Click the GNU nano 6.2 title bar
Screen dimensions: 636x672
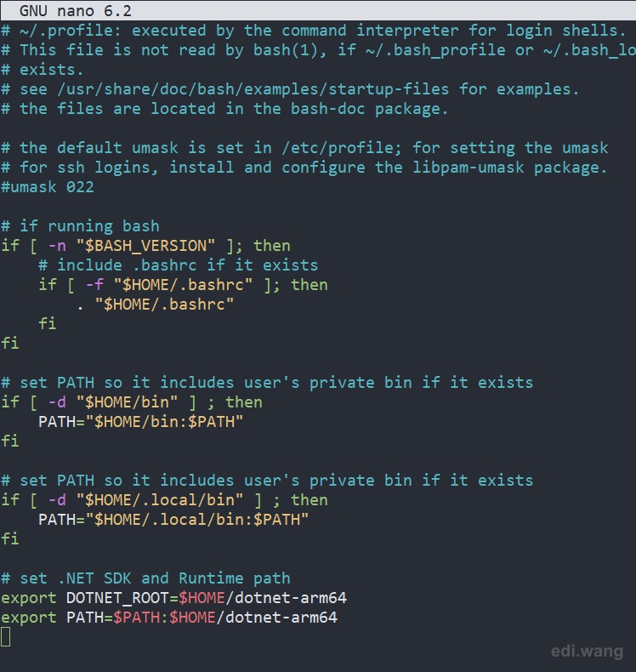(318, 11)
